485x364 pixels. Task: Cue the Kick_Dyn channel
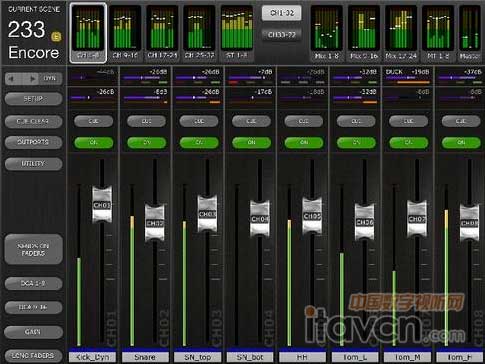pyautogui.click(x=93, y=121)
